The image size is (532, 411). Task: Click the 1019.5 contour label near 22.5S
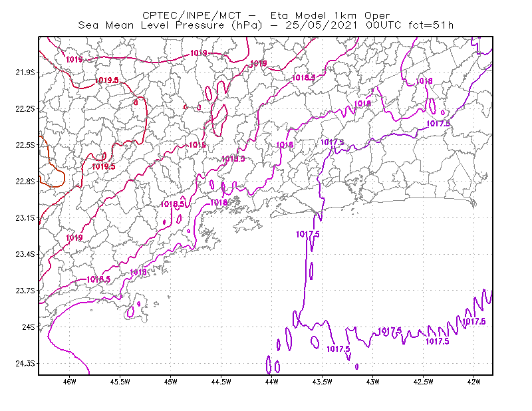(x=104, y=167)
